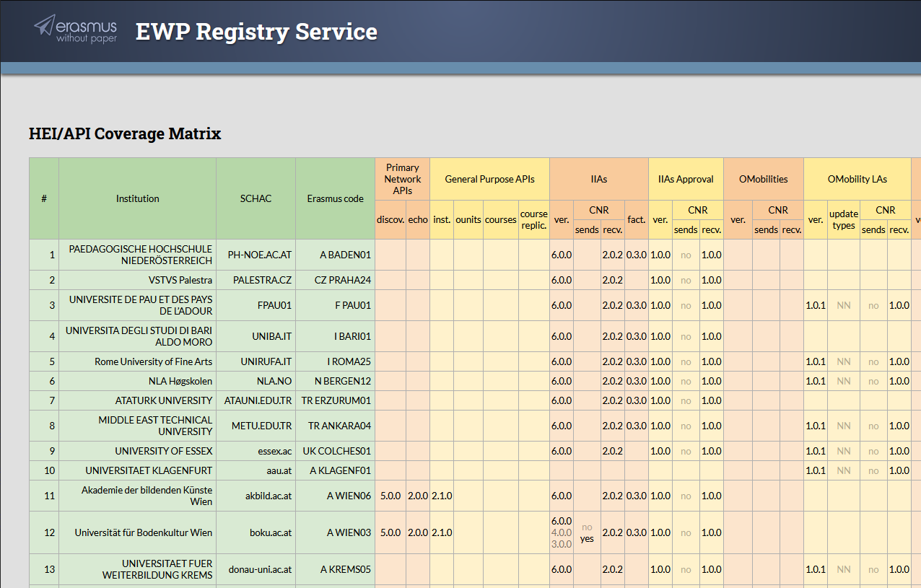This screenshot has height=588, width=921.
Task: Click the IIAs Approval group header
Action: tap(686, 179)
